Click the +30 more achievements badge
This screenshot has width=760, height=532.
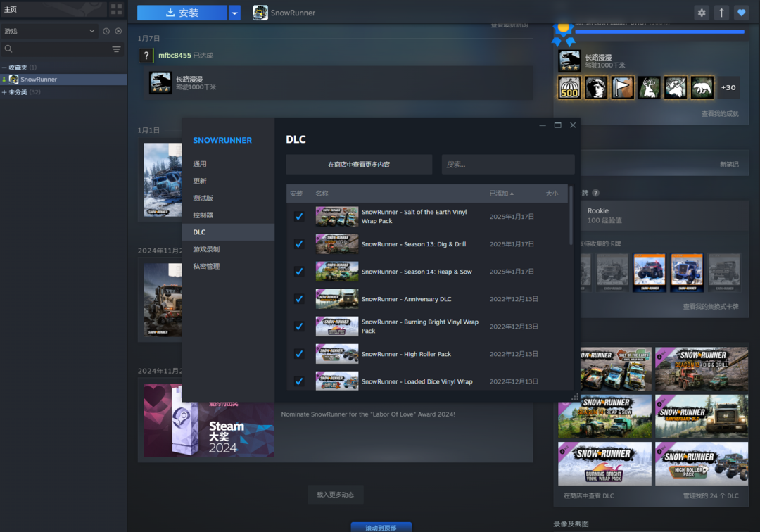(x=728, y=87)
